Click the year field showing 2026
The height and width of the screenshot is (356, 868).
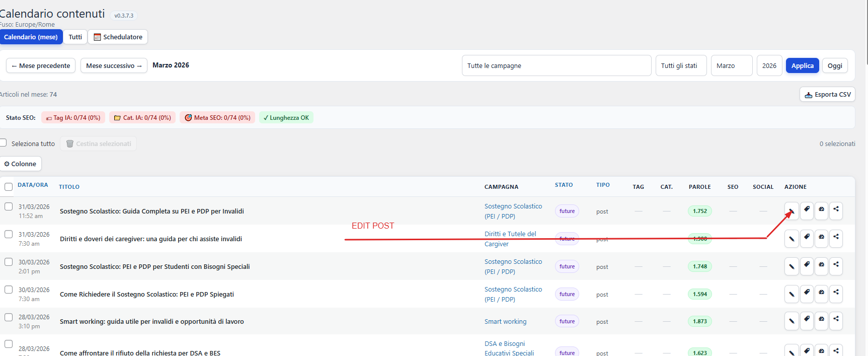tap(769, 65)
